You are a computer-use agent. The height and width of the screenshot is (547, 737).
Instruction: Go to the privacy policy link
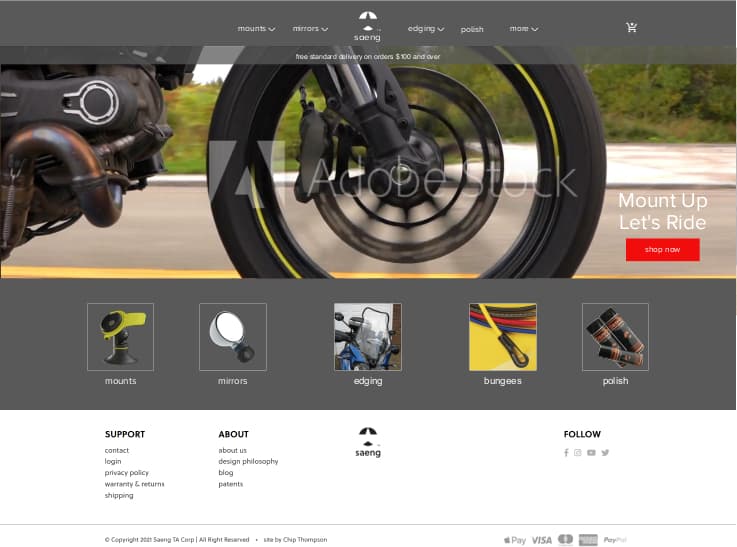point(126,473)
